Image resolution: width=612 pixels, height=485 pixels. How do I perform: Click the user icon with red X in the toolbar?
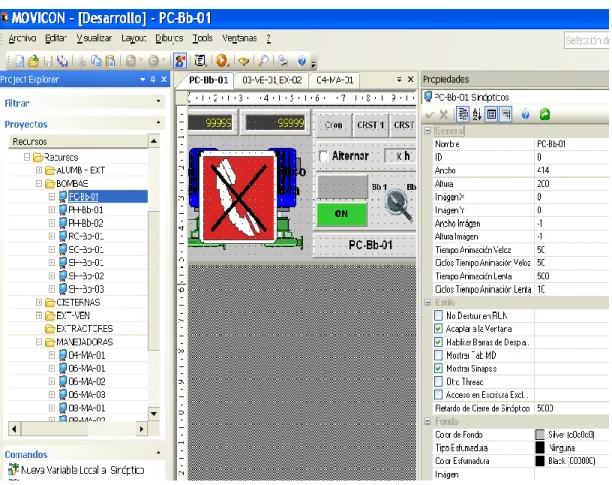(180, 61)
